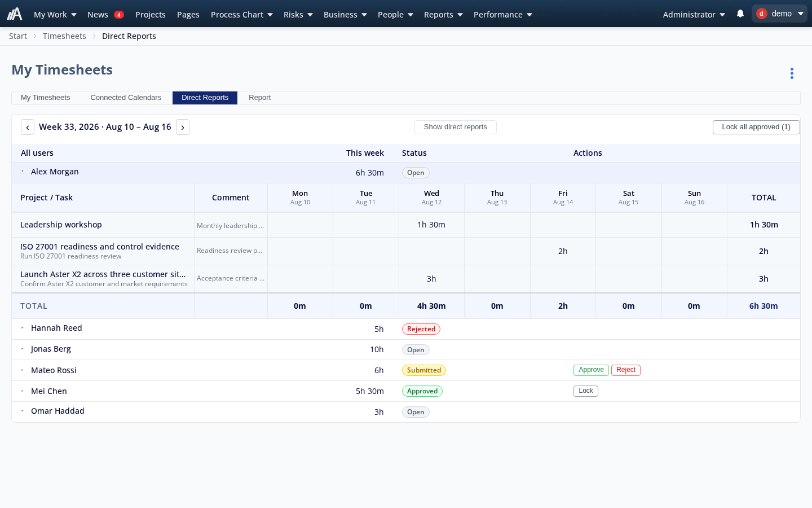Expand the Hannah Reed row
The height and width of the screenshot is (508, 812).
tap(23, 328)
